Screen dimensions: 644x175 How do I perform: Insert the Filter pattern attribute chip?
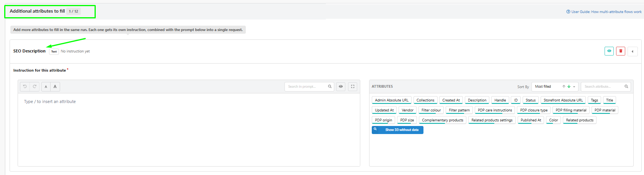coord(459,110)
